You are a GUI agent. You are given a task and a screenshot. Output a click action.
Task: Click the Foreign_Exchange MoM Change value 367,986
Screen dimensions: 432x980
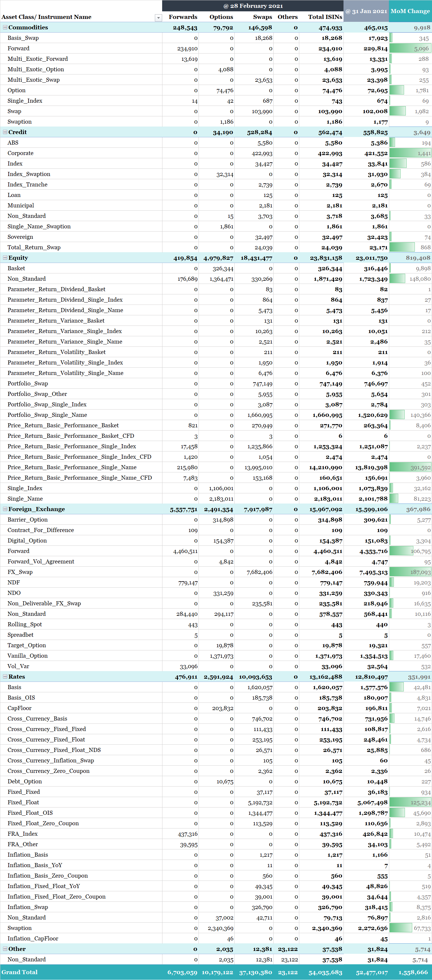point(418,509)
